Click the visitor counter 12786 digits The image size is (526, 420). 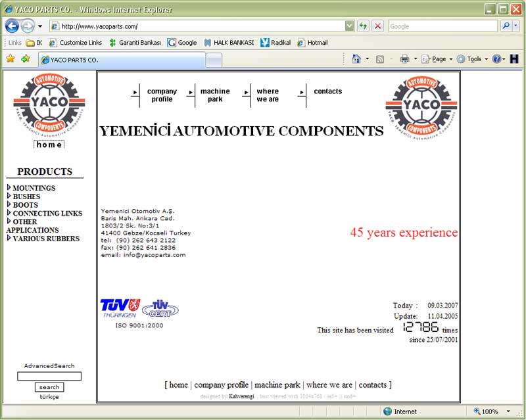click(421, 327)
